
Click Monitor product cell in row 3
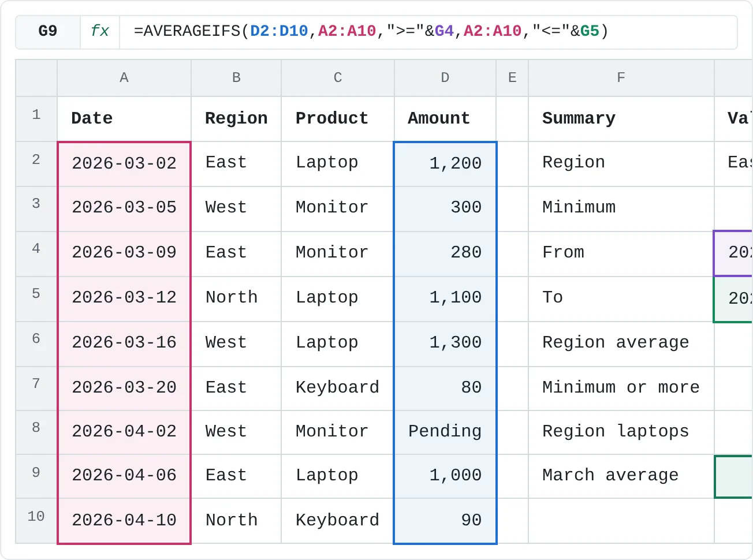[338, 209]
